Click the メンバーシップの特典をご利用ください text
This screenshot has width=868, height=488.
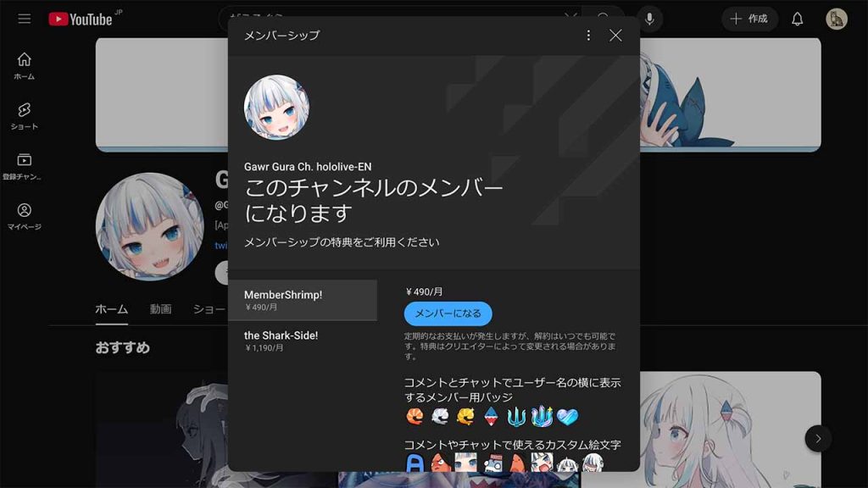342,242
